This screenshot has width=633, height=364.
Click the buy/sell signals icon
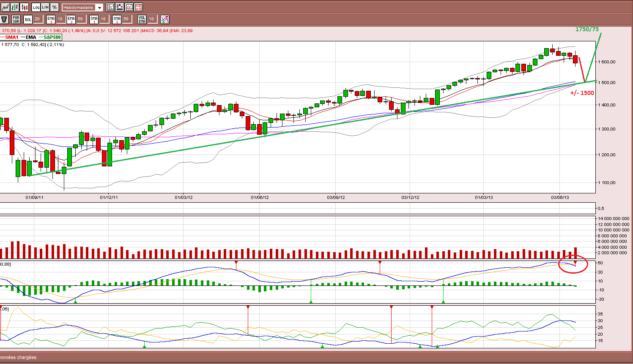(165, 19)
